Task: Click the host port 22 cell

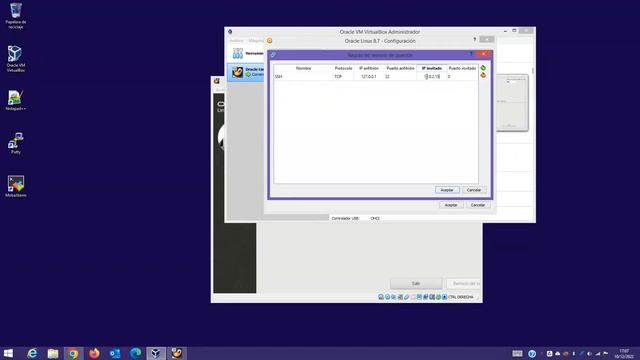Action: 400,76
